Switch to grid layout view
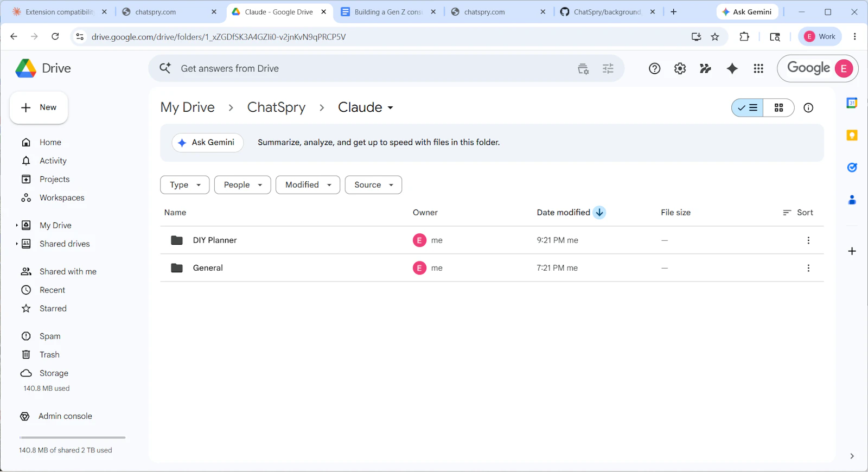The height and width of the screenshot is (472, 868). (778, 108)
